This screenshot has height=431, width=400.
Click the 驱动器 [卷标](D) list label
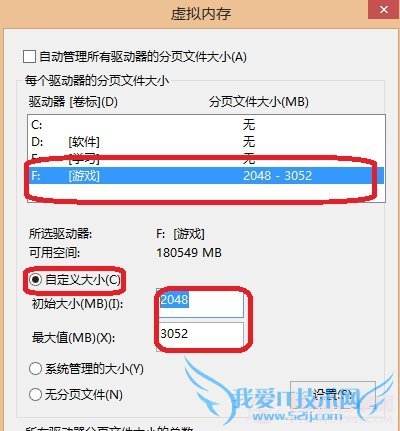click(73, 102)
